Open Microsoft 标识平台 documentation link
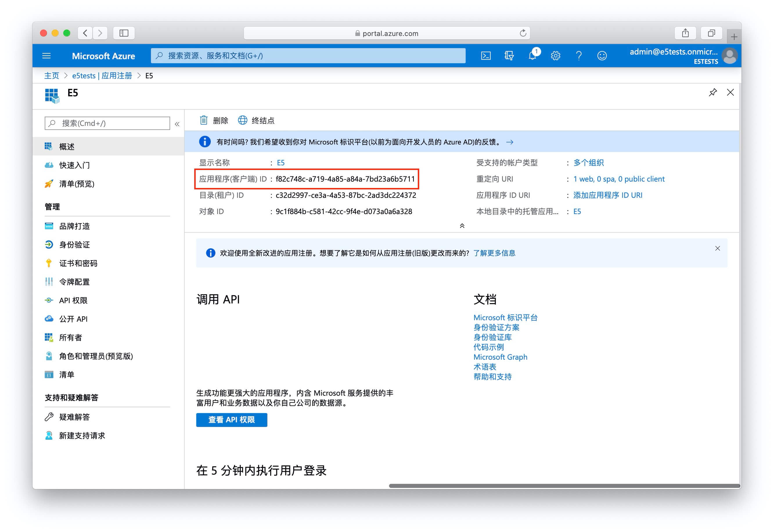This screenshot has height=532, width=774. 505,318
